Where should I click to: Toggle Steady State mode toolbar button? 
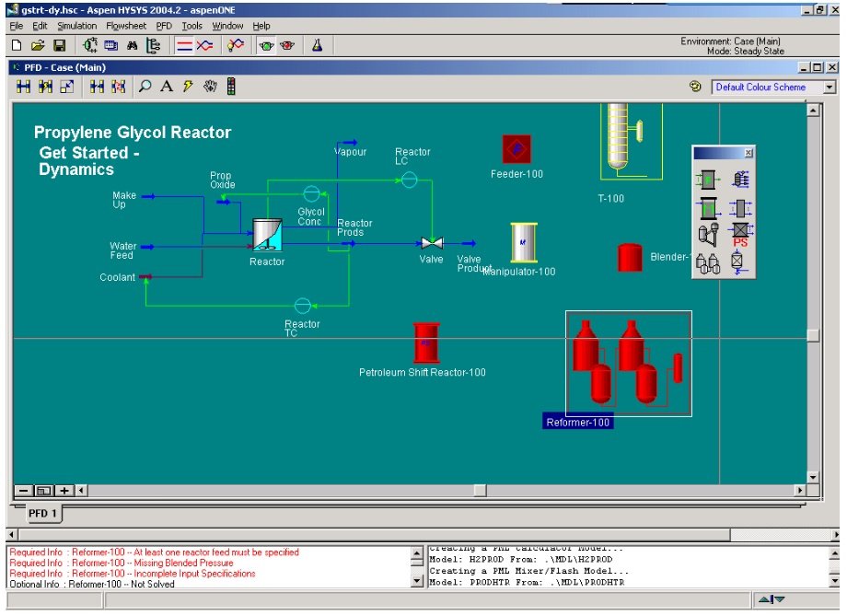183,45
